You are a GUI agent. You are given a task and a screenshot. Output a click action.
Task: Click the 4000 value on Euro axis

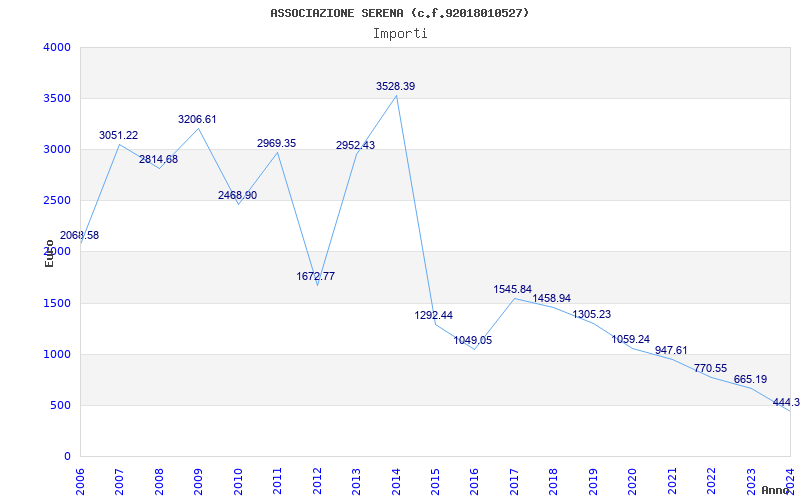tap(58, 47)
